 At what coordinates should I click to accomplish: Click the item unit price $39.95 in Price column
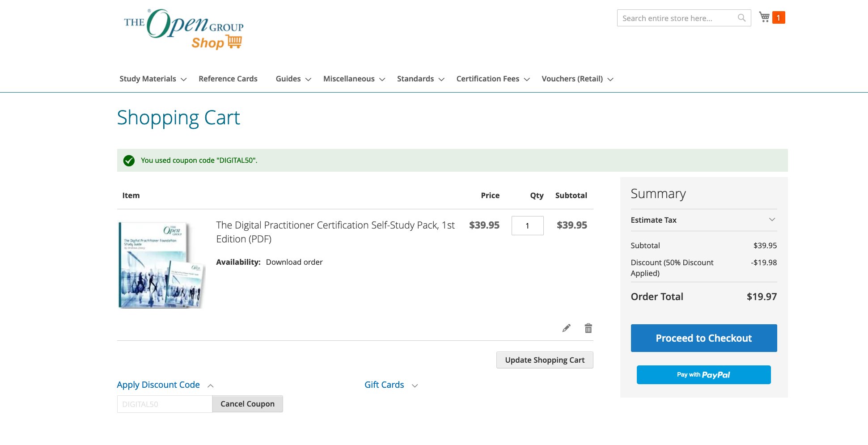pos(484,225)
